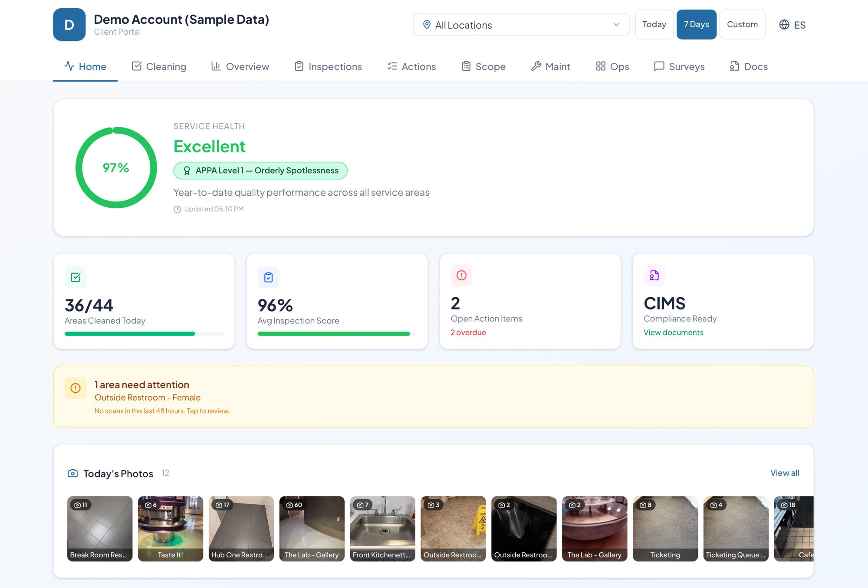This screenshot has width=868, height=588.
Task: Open the Ticketing photo thumbnail
Action: 665,529
